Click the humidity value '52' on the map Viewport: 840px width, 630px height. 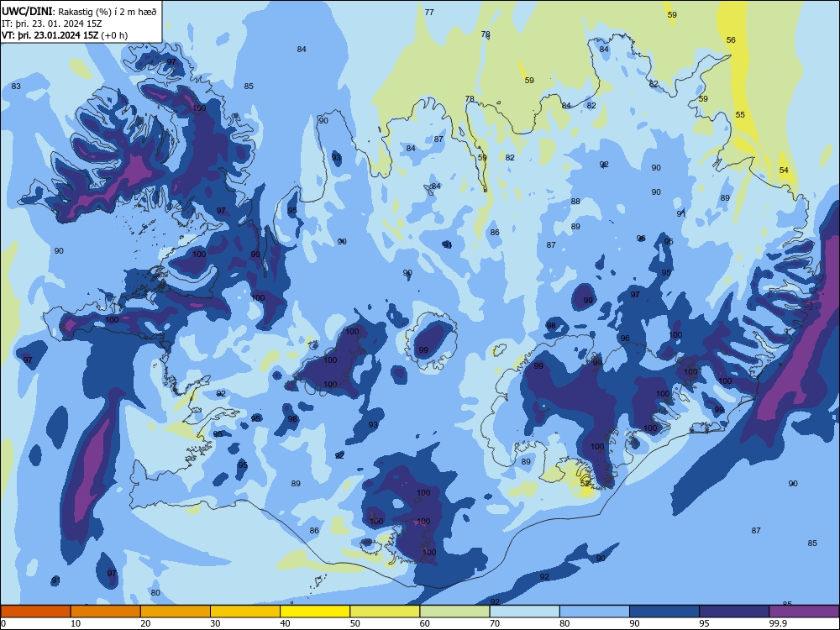[585, 483]
